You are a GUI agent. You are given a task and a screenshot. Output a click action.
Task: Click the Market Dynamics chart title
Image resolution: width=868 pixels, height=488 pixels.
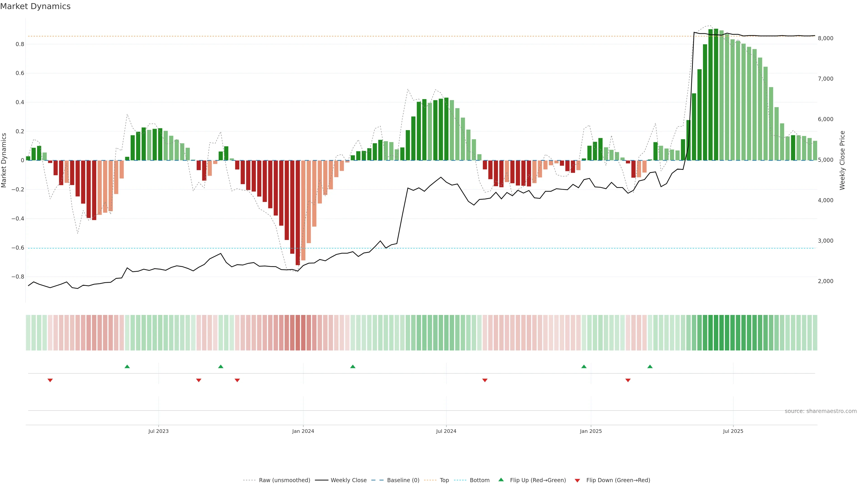(35, 6)
